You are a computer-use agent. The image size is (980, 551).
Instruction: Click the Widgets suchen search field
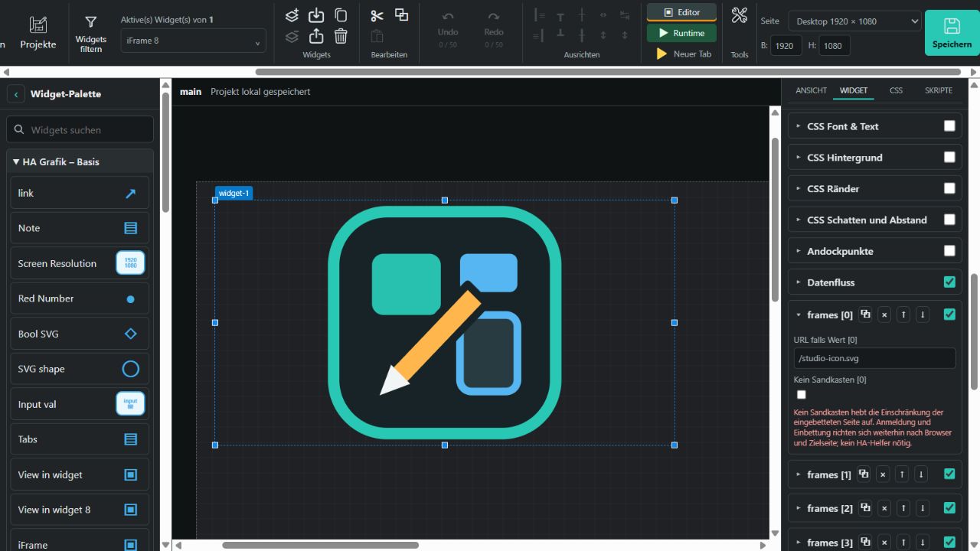[x=80, y=129]
